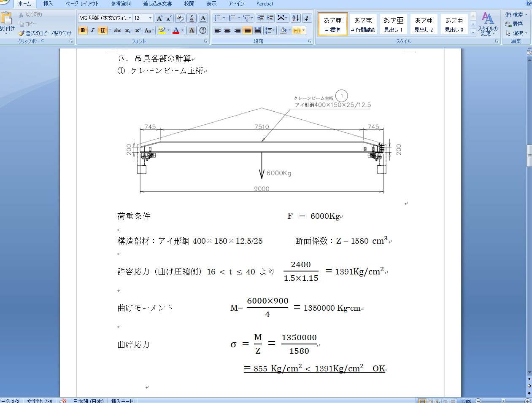This screenshot has height=403, width=532.
Task: Toggle Strikethrough formatting
Action: coord(118,30)
